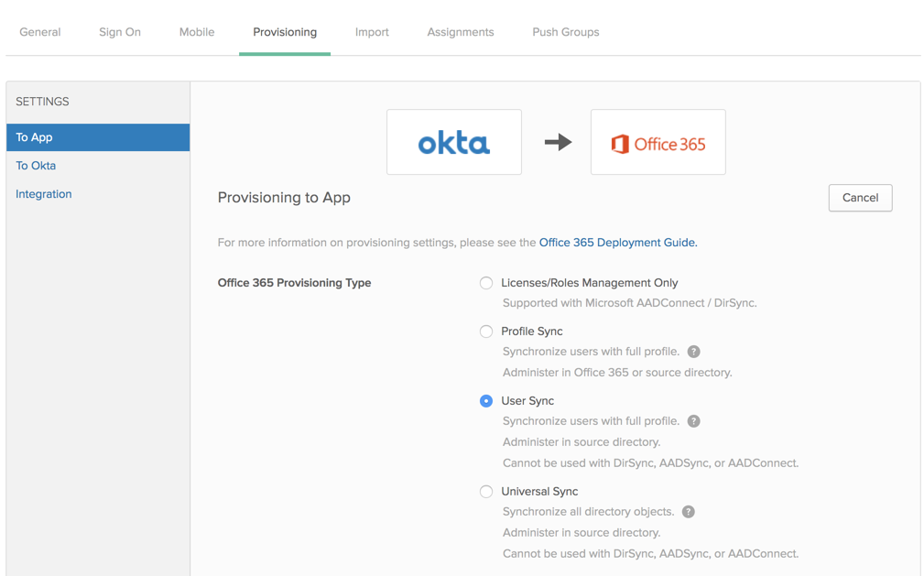Open help icon for Profile Sync
The height and width of the screenshot is (576, 924).
(694, 352)
